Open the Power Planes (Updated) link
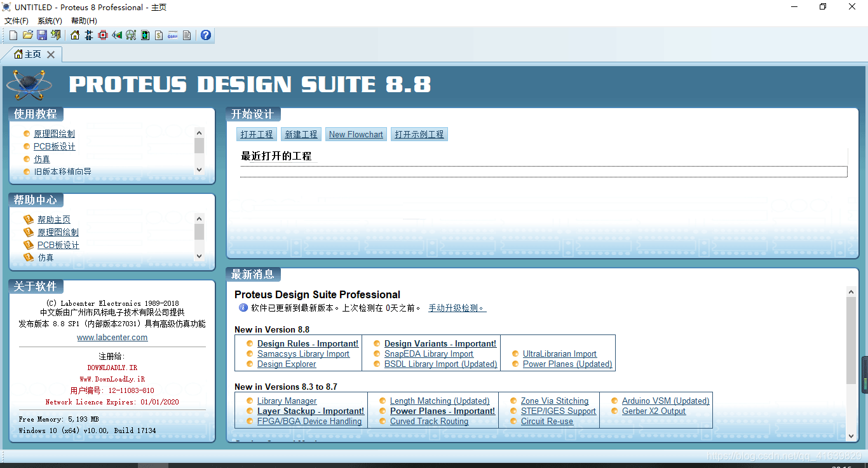 pos(567,364)
